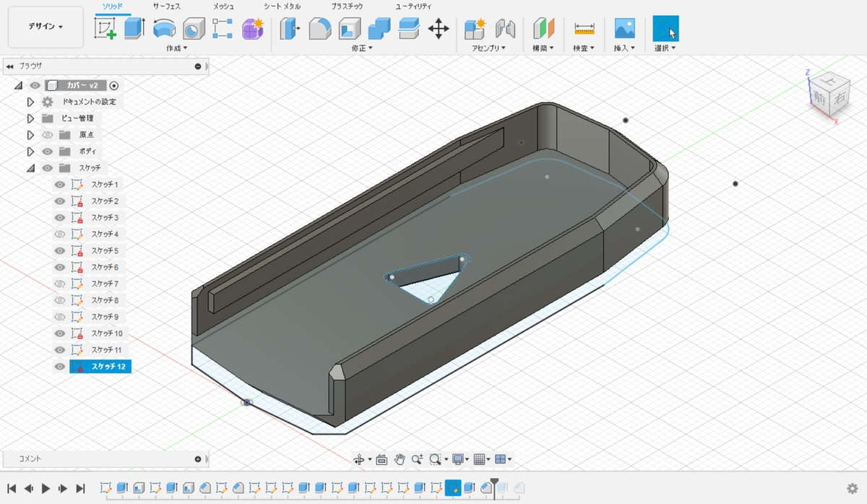The width and height of the screenshot is (867, 504).
Task: Activate カバー v2 component radio button
Action: [114, 85]
